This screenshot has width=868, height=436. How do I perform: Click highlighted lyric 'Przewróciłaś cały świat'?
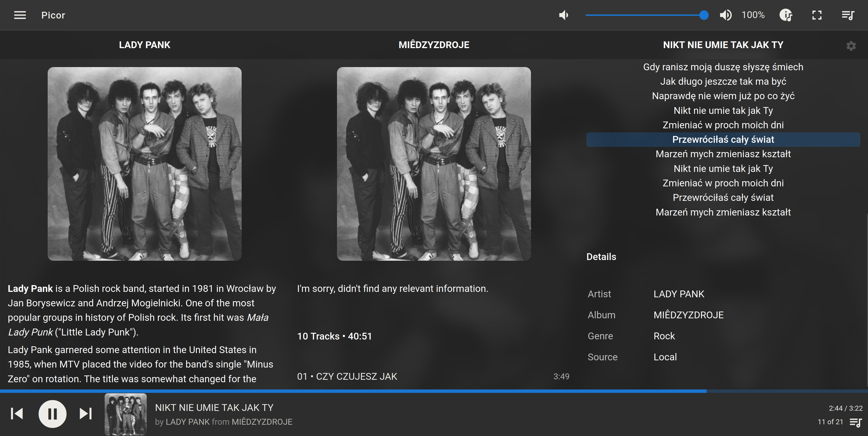pyautogui.click(x=723, y=139)
